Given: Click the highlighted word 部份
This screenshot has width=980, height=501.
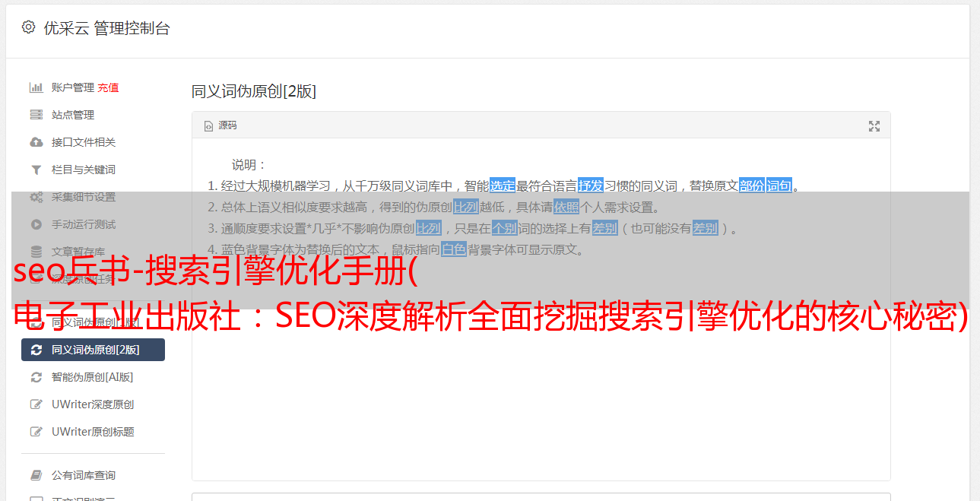Looking at the screenshot, I should coord(752,185).
